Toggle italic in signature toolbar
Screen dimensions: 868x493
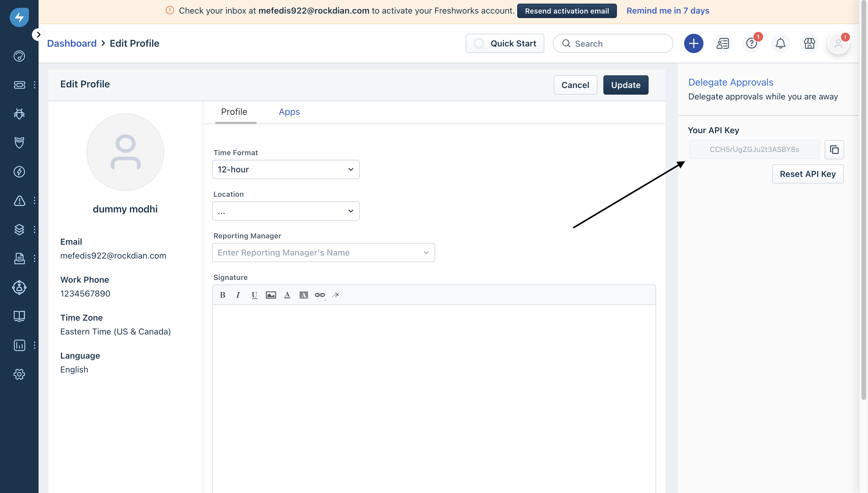point(238,295)
